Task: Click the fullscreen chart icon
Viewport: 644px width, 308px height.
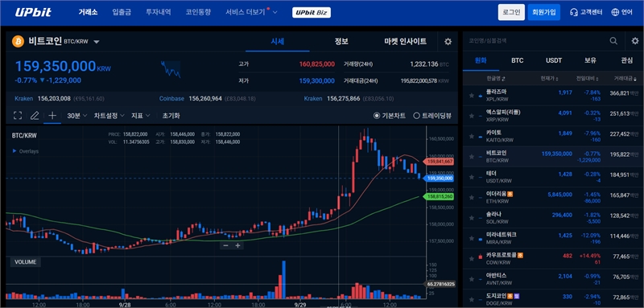Action: click(x=18, y=116)
